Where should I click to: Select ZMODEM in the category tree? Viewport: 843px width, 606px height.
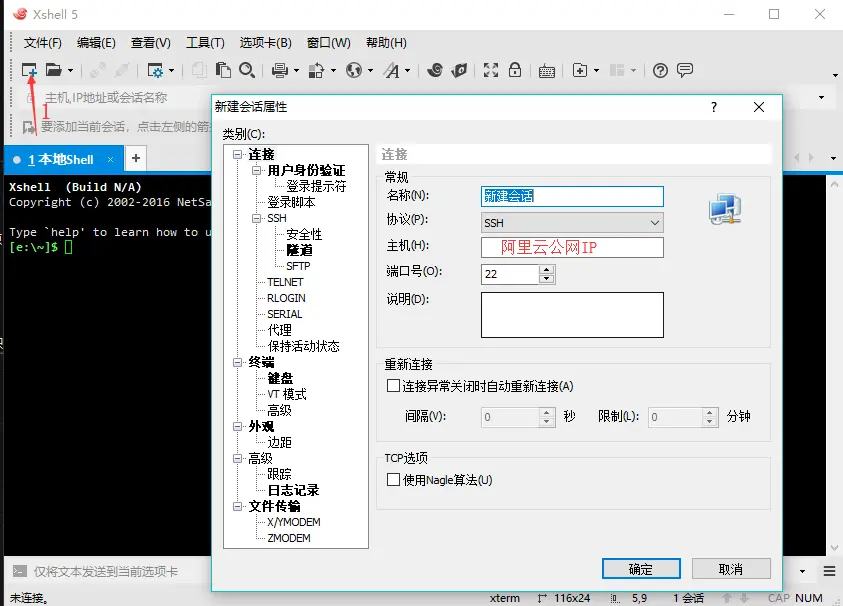[x=289, y=538]
